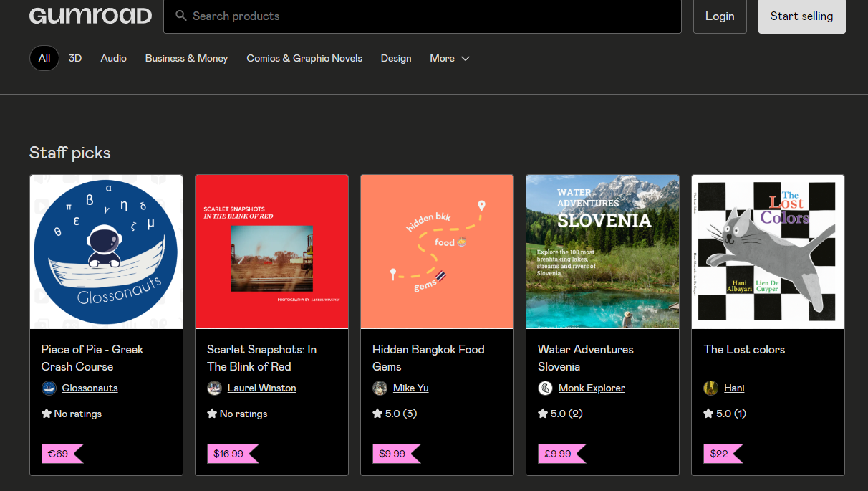Image resolution: width=868 pixels, height=491 pixels.
Task: Focus the Search products field
Action: point(423,16)
